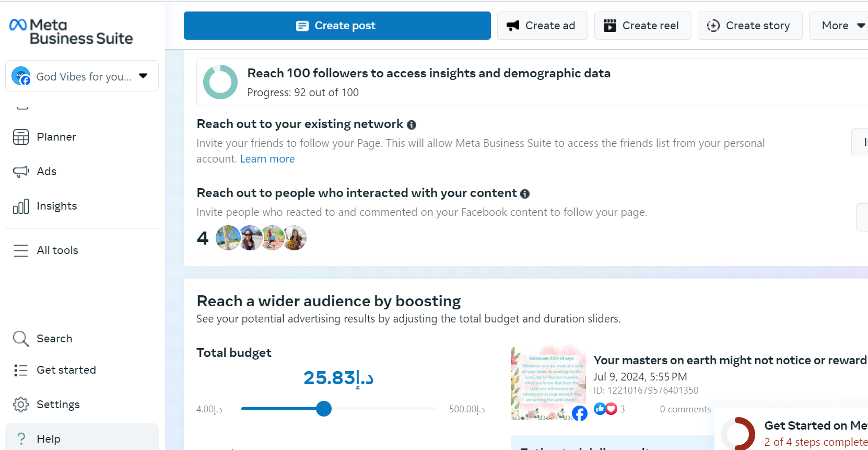Open the Insights bar chart icon
This screenshot has height=450, width=868.
tap(21, 206)
